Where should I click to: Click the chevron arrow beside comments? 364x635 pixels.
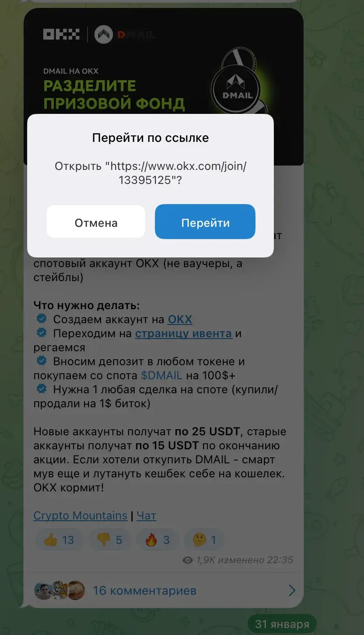point(292,590)
